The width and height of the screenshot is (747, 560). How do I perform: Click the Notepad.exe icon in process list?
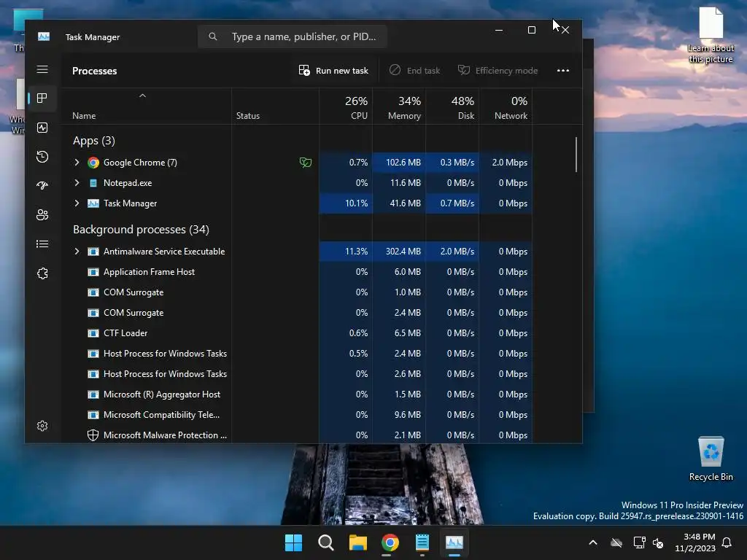(x=93, y=183)
